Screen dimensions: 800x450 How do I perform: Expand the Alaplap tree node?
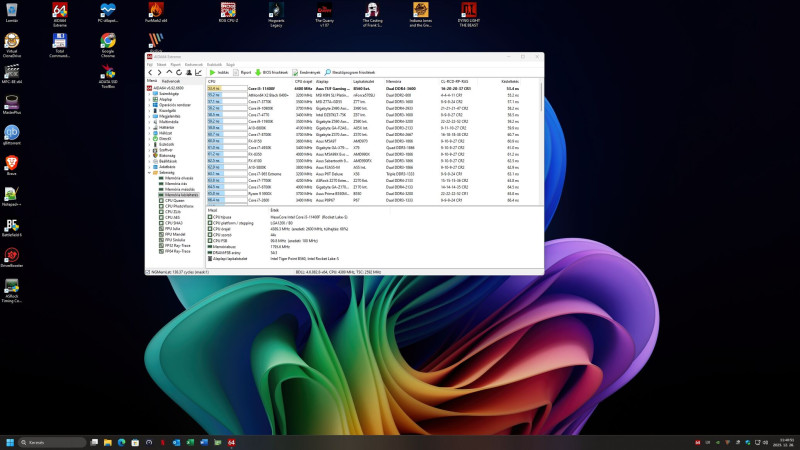click(150, 100)
